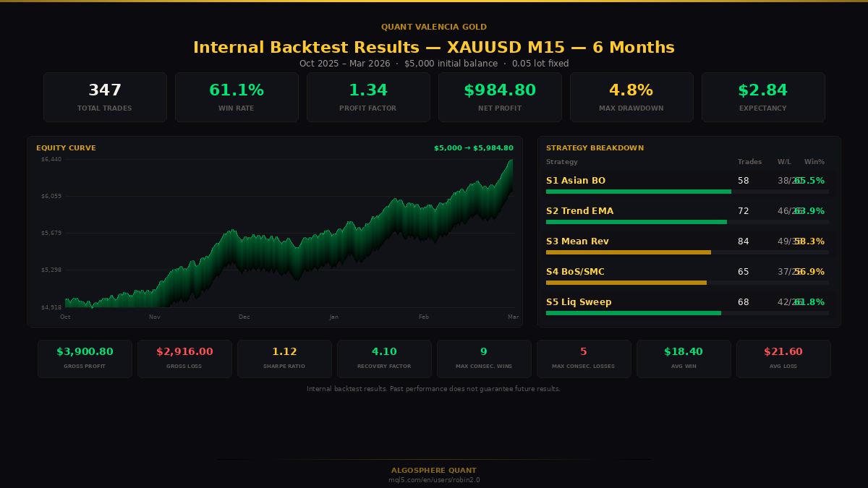Click the $5,000 → $5,984.80 label
Screen dimensions: 868x488
474,148
